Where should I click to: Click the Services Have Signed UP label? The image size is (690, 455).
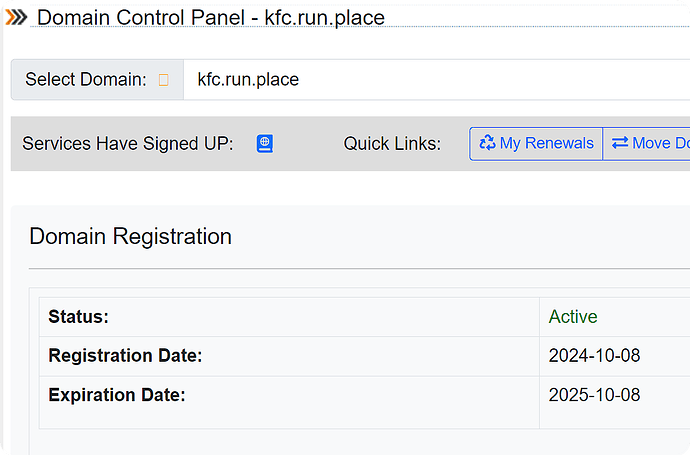pyautogui.click(x=128, y=143)
